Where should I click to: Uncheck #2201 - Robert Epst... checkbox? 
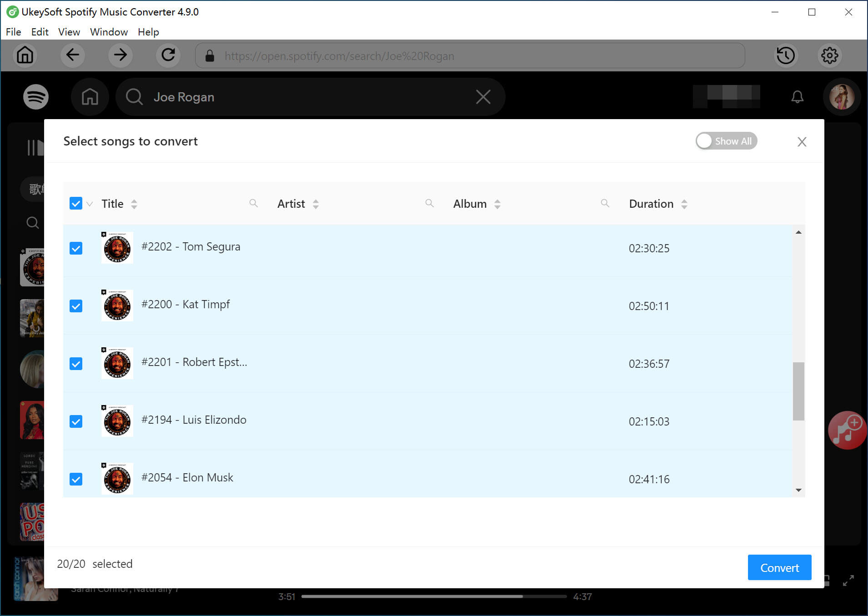[76, 364]
